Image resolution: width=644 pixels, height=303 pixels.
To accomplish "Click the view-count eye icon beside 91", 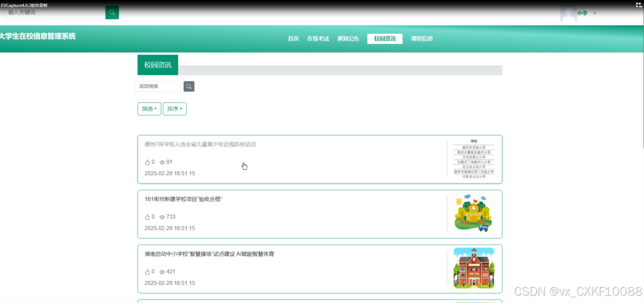I will tap(162, 162).
